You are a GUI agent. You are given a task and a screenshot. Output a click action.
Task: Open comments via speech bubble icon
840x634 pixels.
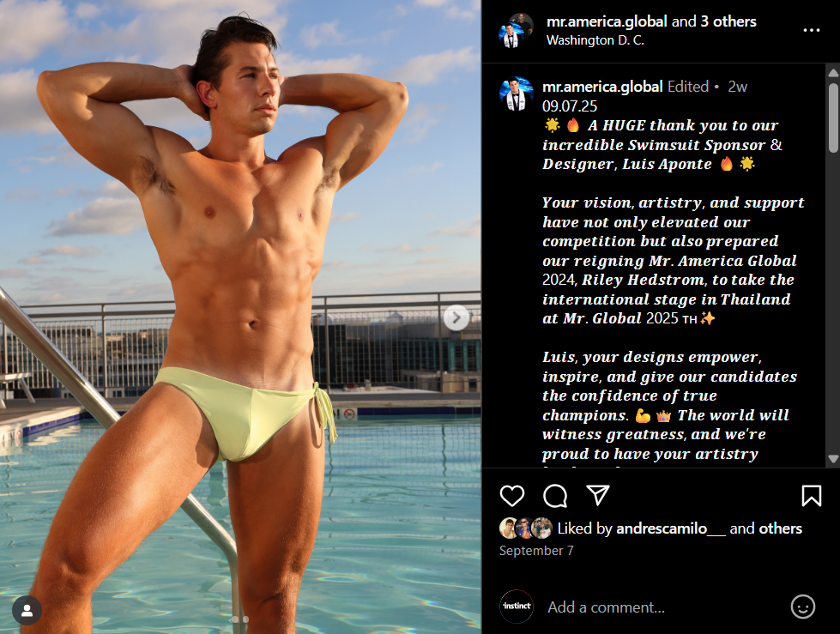tap(555, 496)
